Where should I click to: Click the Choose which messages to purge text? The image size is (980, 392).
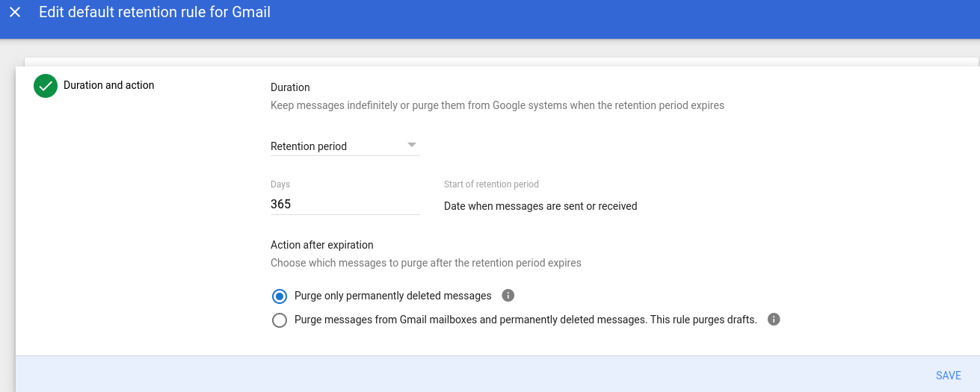(x=426, y=263)
